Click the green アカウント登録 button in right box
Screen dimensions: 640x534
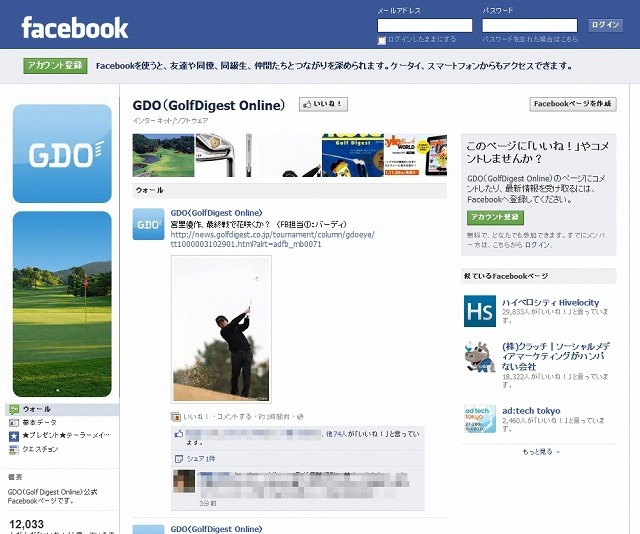pos(495,217)
